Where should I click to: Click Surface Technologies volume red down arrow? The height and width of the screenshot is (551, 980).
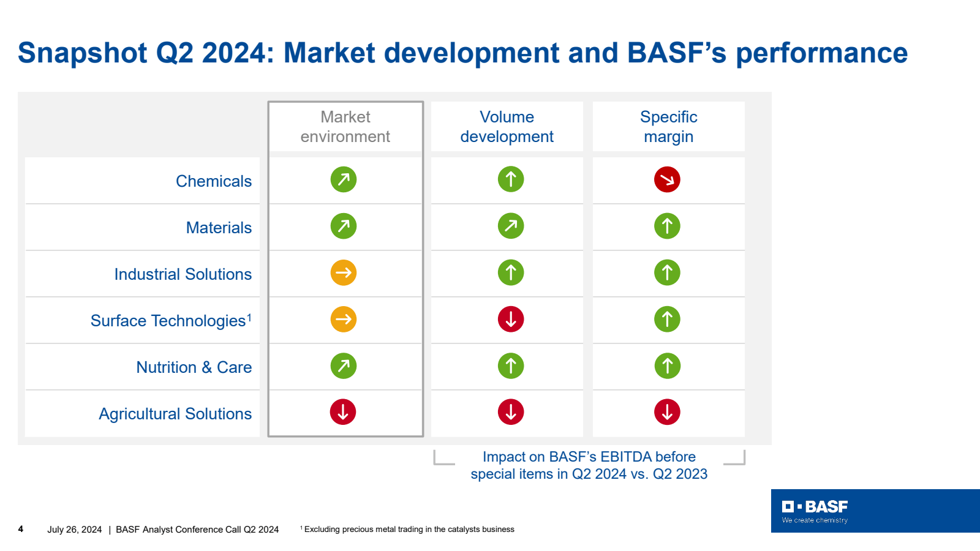[x=511, y=319]
